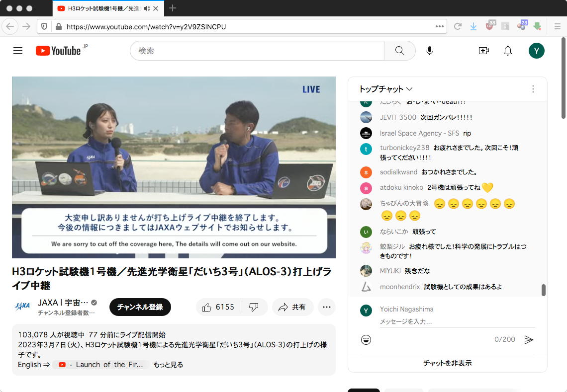Reload the page with refresh icon
The height and width of the screenshot is (392, 567).
coord(458,26)
